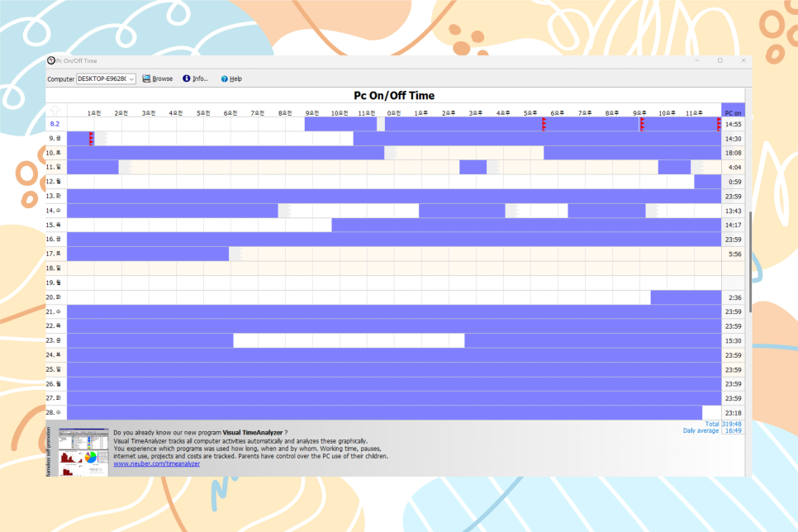798x532 pixels.
Task: Close the Pc On/Off Time window
Action: point(743,60)
